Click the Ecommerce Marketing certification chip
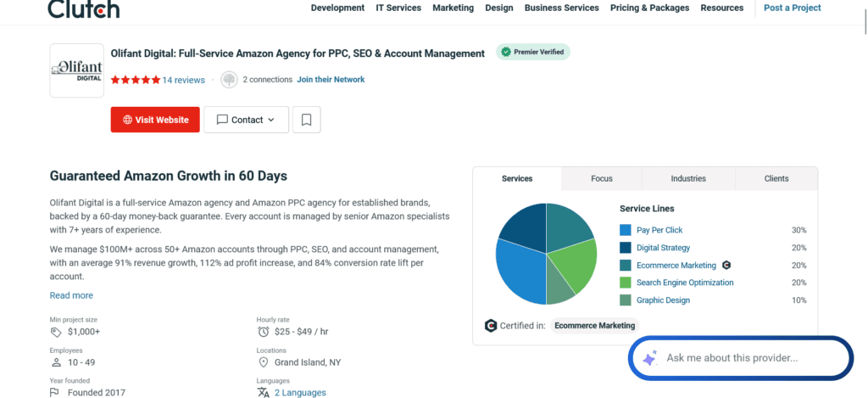Viewport: 868px width, 398px height. (594, 325)
